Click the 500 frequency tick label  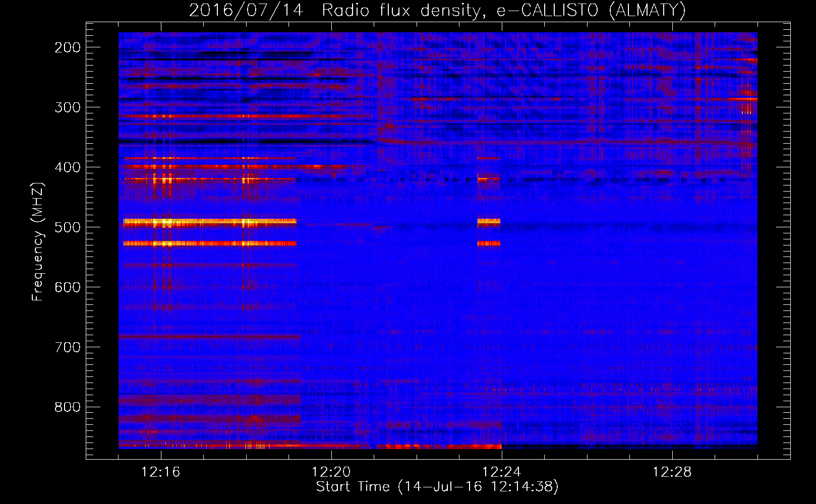pyautogui.click(x=67, y=227)
